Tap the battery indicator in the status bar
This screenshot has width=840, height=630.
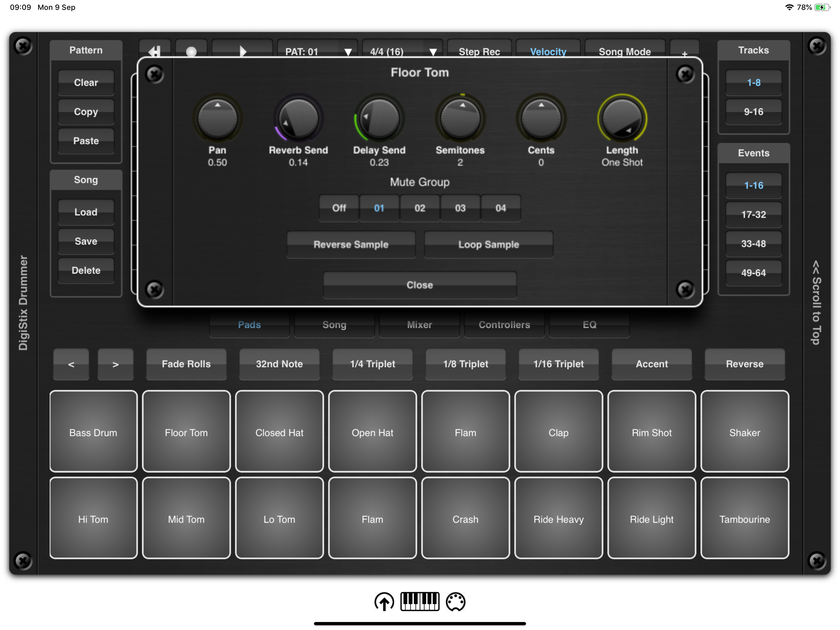[822, 7]
